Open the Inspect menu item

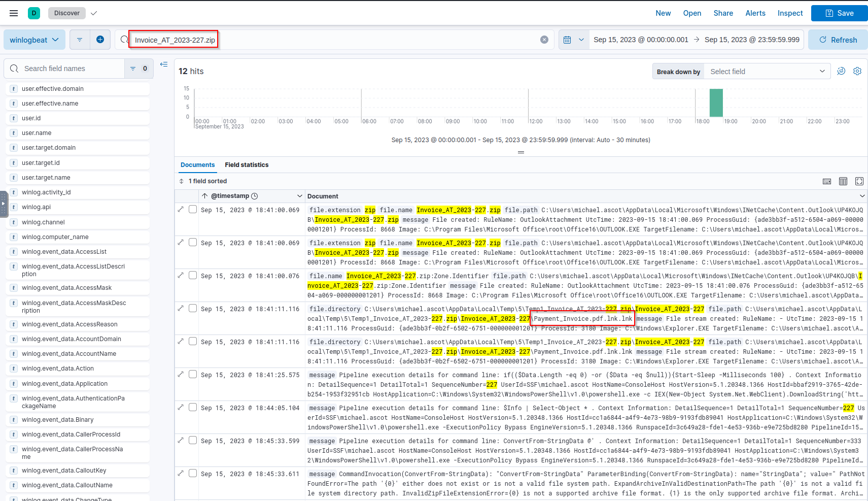click(790, 13)
